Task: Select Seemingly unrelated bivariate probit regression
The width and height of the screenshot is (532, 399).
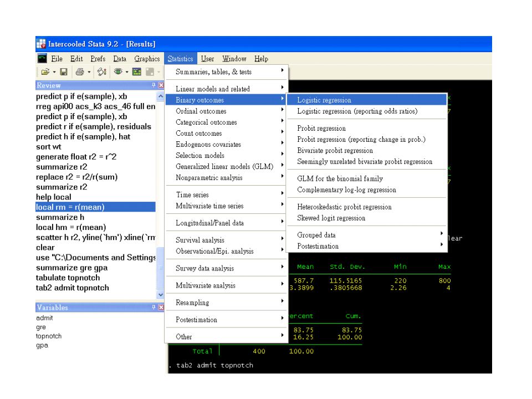Action: [367, 161]
